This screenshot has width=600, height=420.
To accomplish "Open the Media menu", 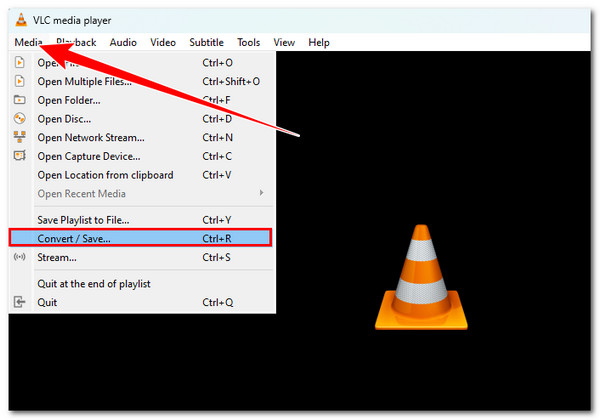I will [28, 42].
